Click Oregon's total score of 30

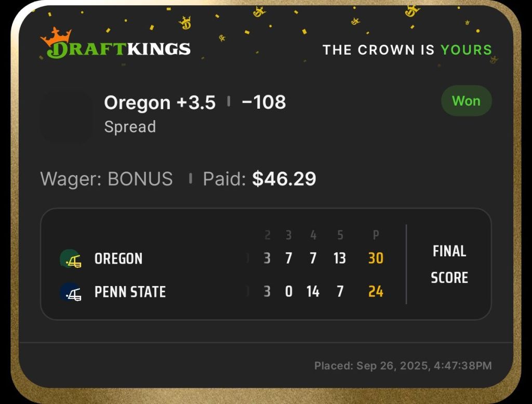376,258
